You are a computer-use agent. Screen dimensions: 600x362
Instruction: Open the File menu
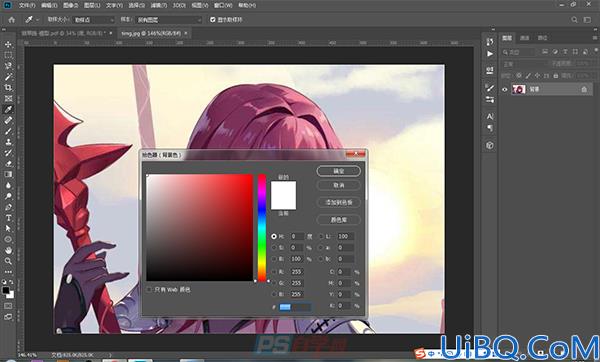click(27, 5)
